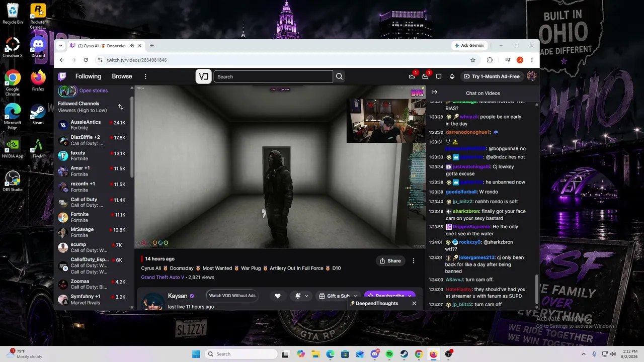
Task: Click the Get Bits diamond icon
Action: click(452, 76)
